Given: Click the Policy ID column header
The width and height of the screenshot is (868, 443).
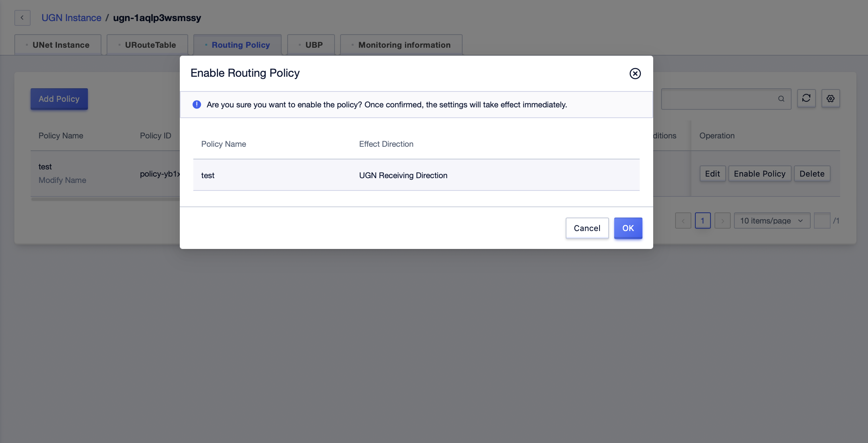Looking at the screenshot, I should pos(155,136).
